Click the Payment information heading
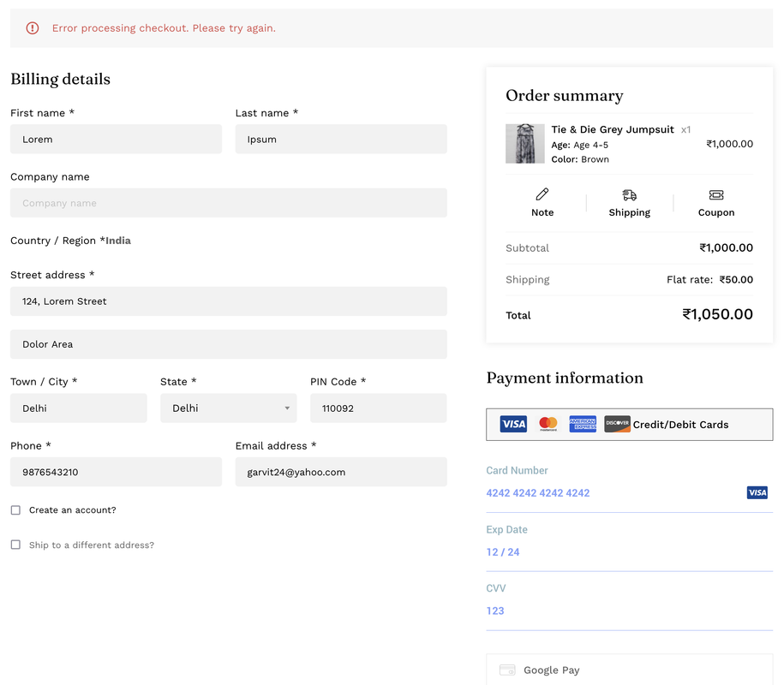Screen dimensions: 784x685 565,378
